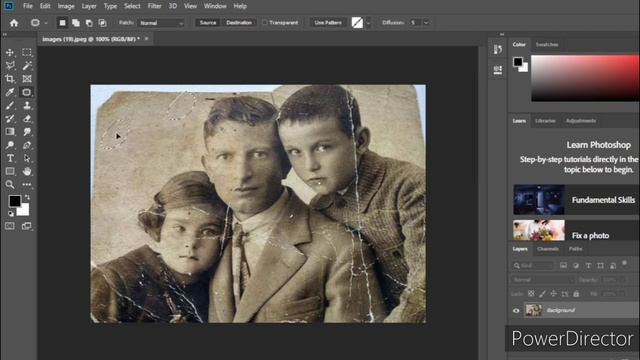The image size is (640, 360).
Task: Select the Eyedropper tool
Action: click(x=10, y=92)
